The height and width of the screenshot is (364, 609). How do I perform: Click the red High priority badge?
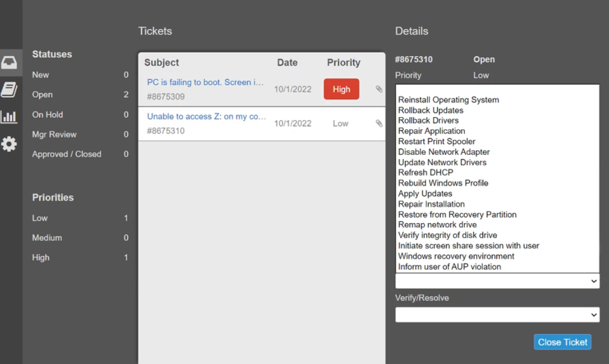point(341,89)
